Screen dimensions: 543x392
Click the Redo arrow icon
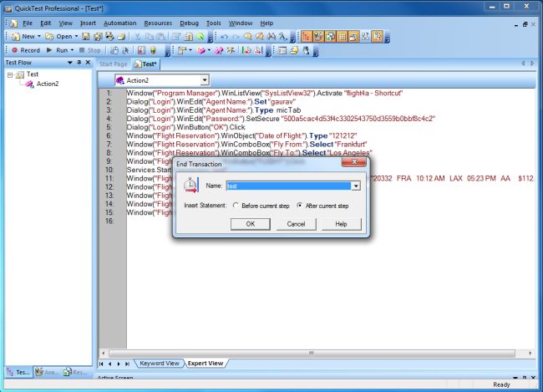point(236,37)
